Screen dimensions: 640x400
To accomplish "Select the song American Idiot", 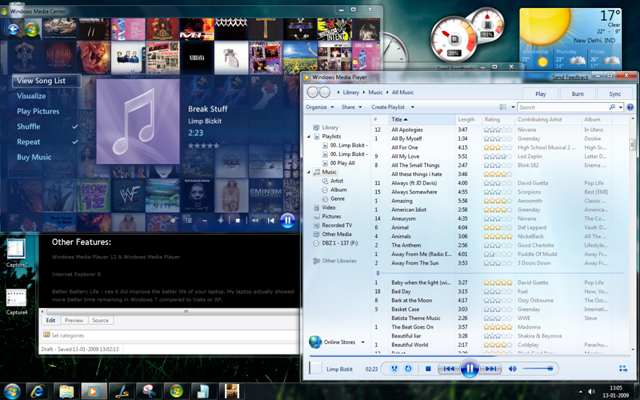I will [409, 209].
